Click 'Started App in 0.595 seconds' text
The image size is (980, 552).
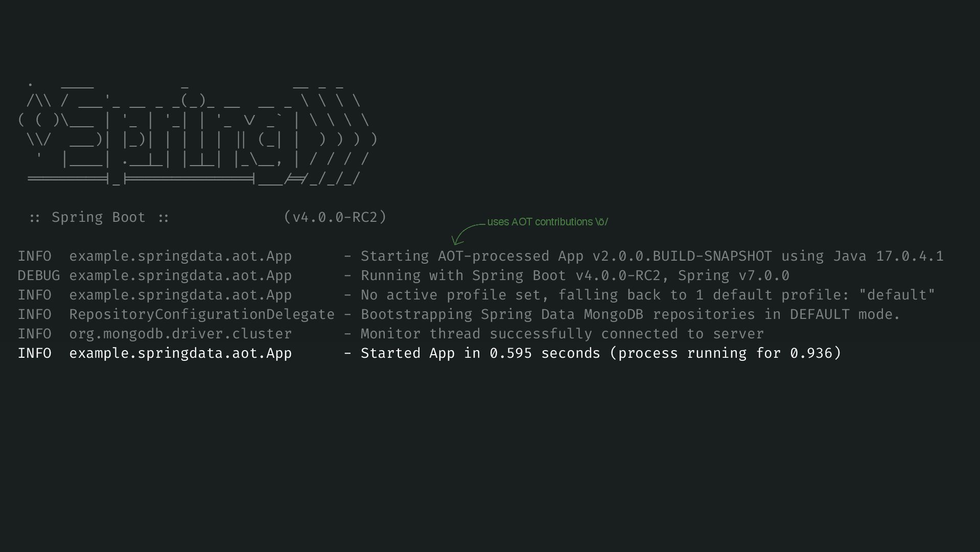480,353
